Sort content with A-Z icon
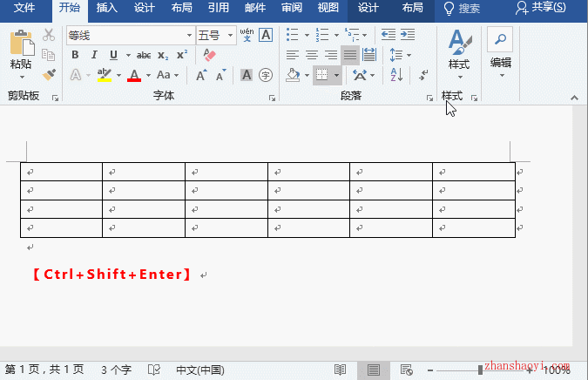The width and height of the screenshot is (588, 380). [x=396, y=75]
